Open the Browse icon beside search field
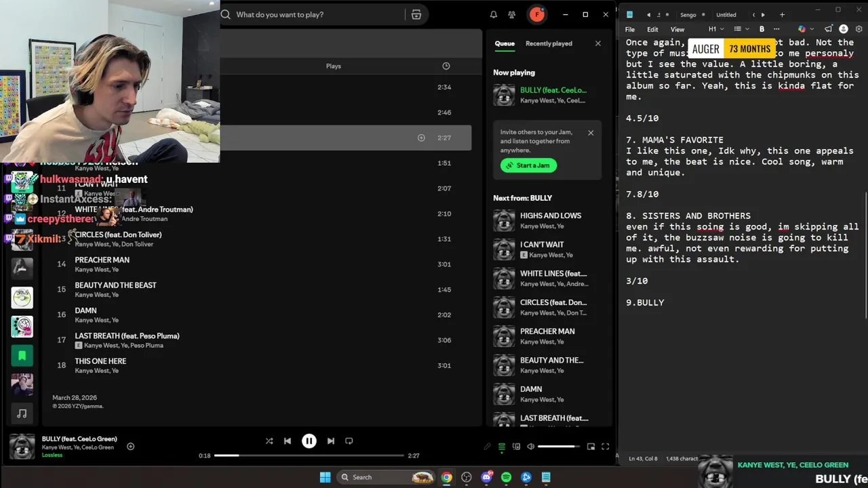This screenshot has height=488, width=868. click(416, 14)
